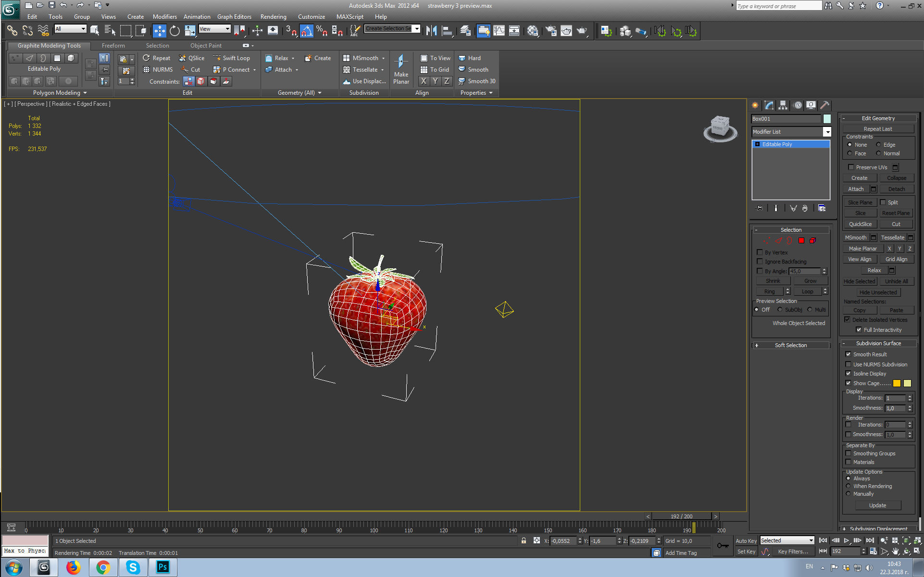Select the Move tool in main toolbar
This screenshot has width=924, height=577.
tap(159, 31)
